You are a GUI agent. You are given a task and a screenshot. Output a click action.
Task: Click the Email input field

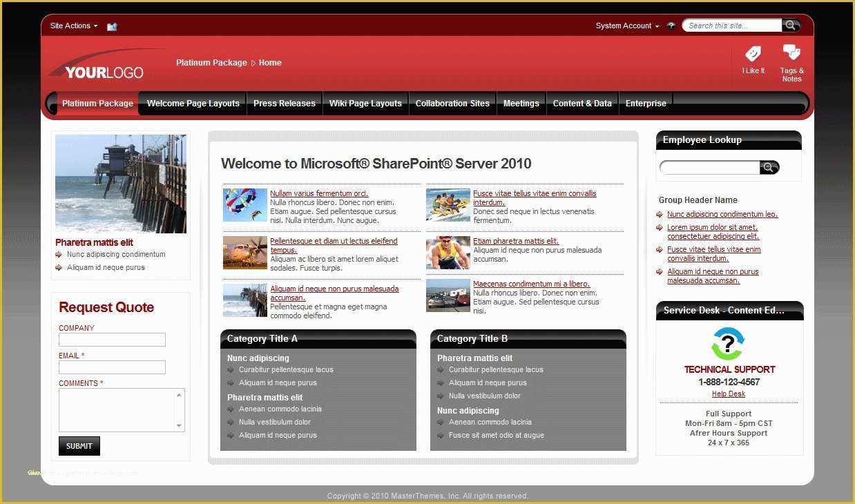click(x=112, y=367)
